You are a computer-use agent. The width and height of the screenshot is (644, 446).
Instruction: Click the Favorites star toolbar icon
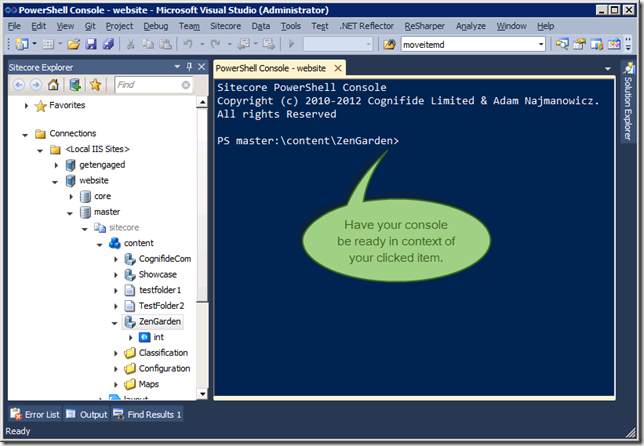tap(96, 85)
